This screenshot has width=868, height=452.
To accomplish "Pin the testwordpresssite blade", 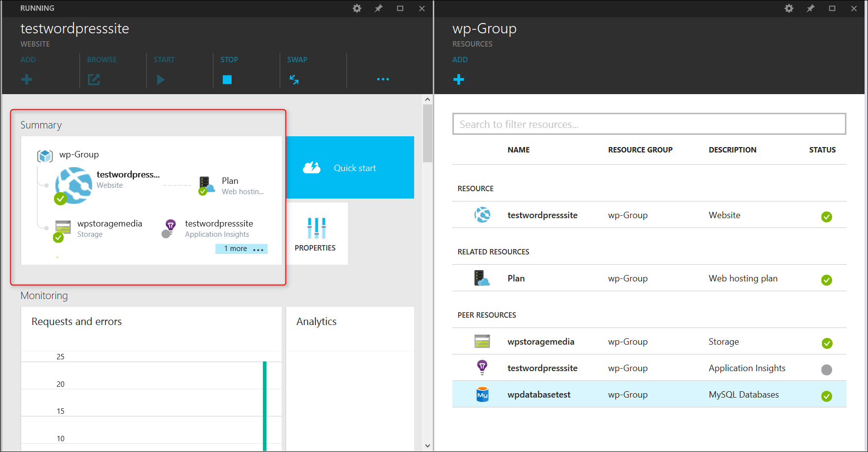I will click(x=378, y=8).
